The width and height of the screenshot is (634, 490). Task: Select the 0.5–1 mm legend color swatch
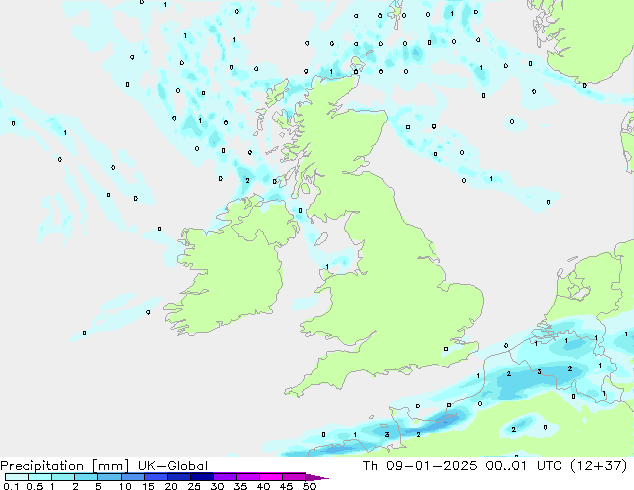(40, 477)
